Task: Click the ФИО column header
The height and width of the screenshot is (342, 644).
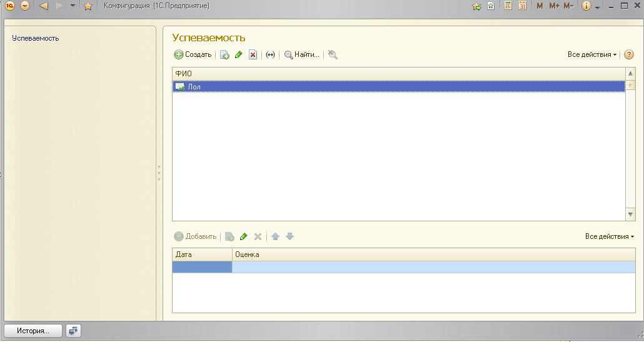Action: (x=398, y=74)
